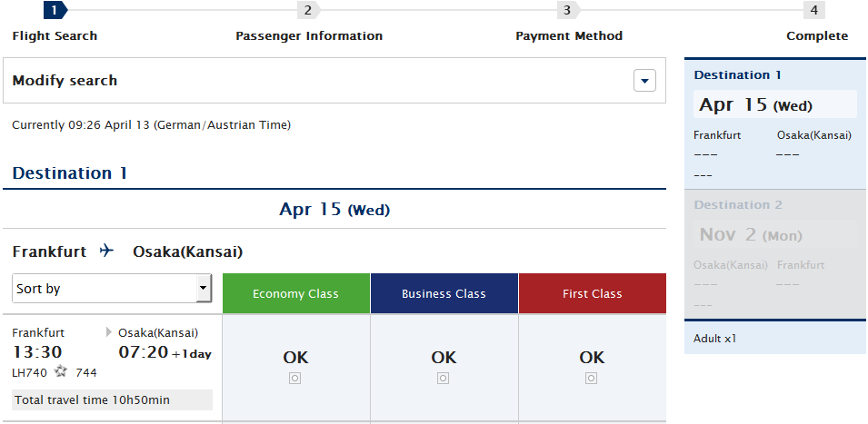Open Destination 1 summary in sidebar

[775, 122]
